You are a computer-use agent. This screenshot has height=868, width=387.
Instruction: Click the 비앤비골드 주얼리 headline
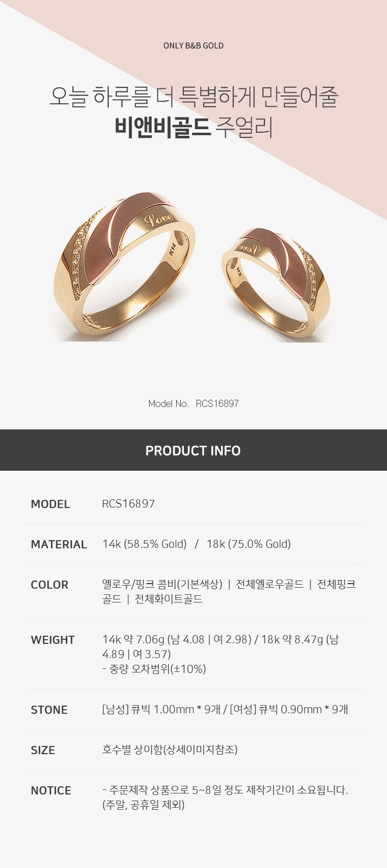tap(194, 128)
